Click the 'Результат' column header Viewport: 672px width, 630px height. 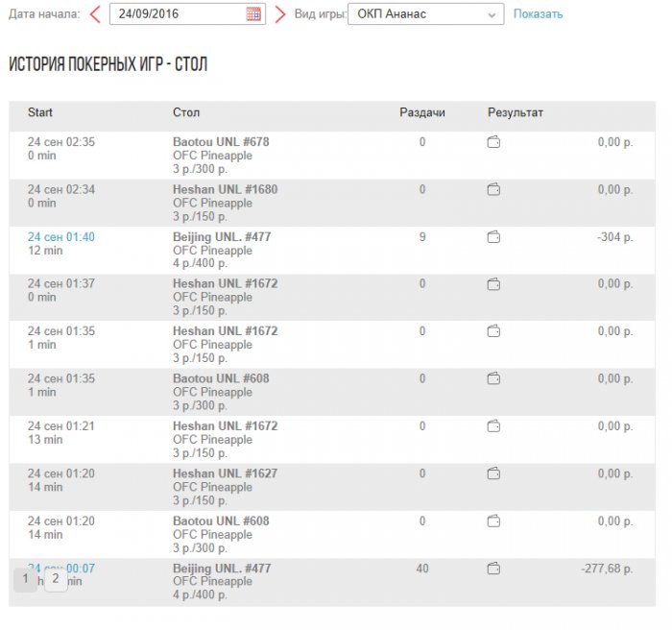tap(516, 113)
